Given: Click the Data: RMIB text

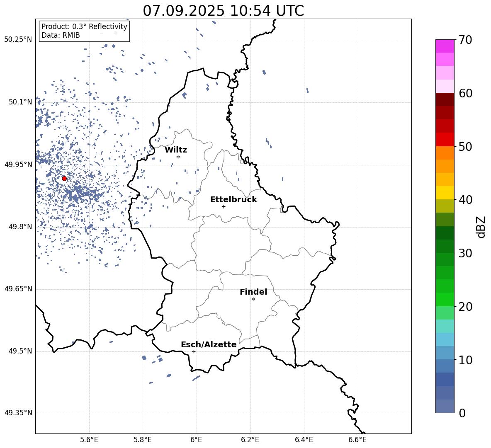Looking at the screenshot, I should coord(61,35).
